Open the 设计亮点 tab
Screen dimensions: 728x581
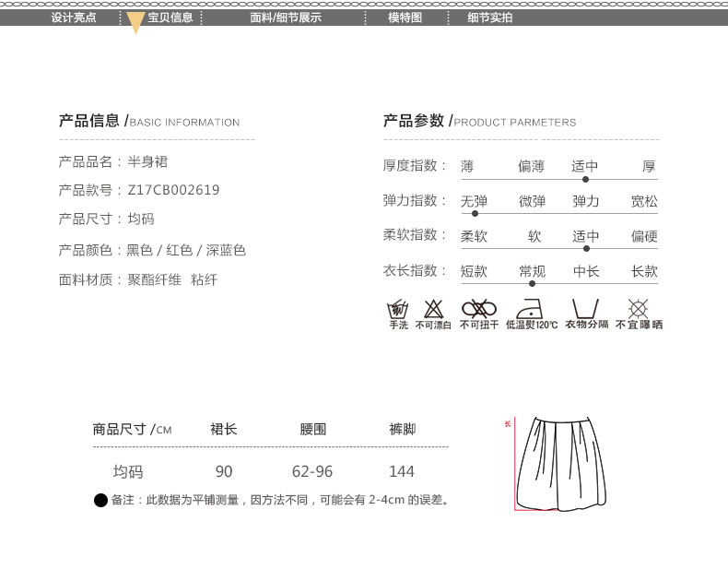(74, 18)
